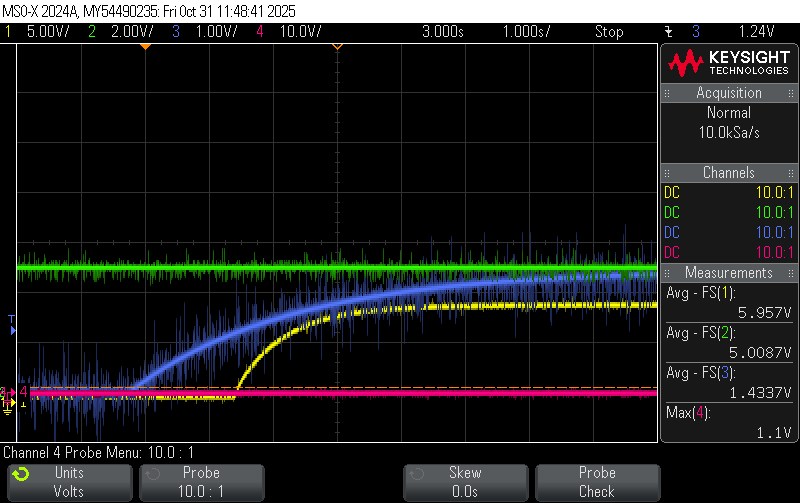Viewport: 800px width, 503px height.
Task: Click the dim knob icon on Probe softkey
Action: point(153,474)
